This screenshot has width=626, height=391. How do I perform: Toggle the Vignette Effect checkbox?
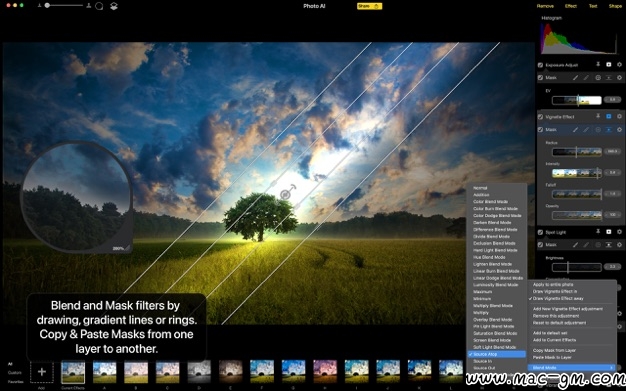pyautogui.click(x=540, y=117)
